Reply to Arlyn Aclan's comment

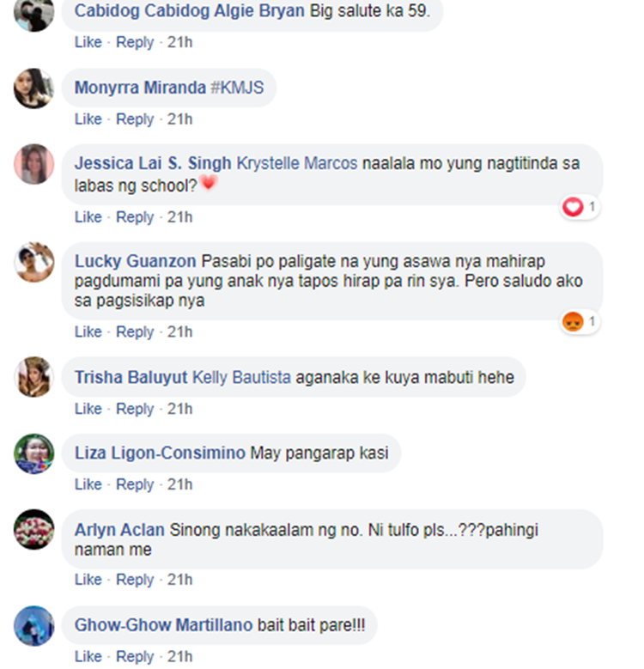[x=135, y=580]
